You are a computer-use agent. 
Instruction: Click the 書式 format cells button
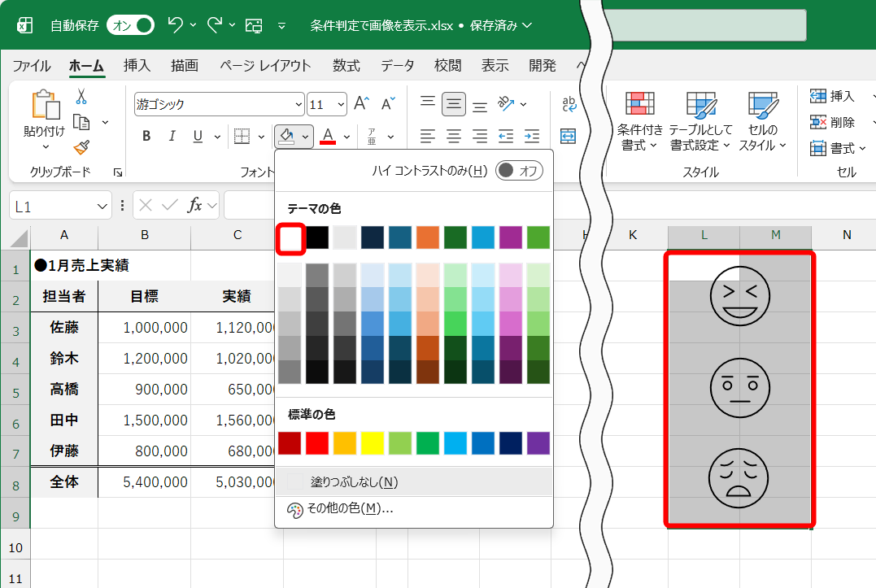point(838,148)
